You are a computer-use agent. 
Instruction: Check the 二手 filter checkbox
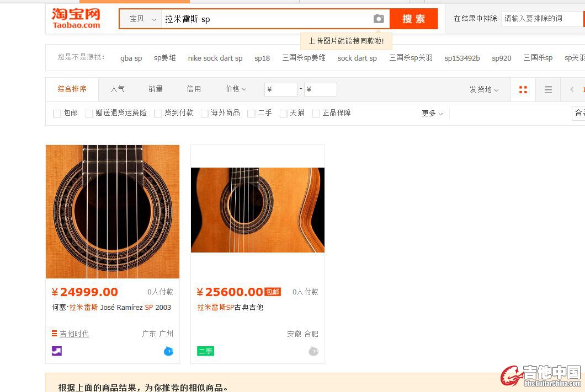tap(252, 113)
